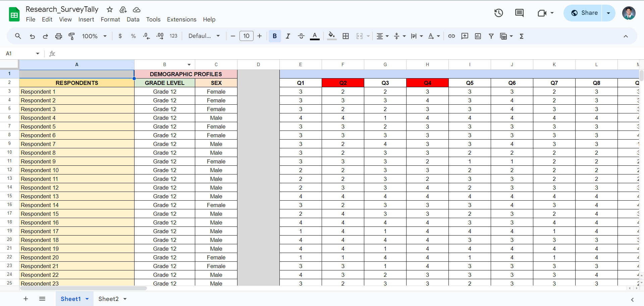
Task: Apply strikethrough formatting
Action: 301,36
